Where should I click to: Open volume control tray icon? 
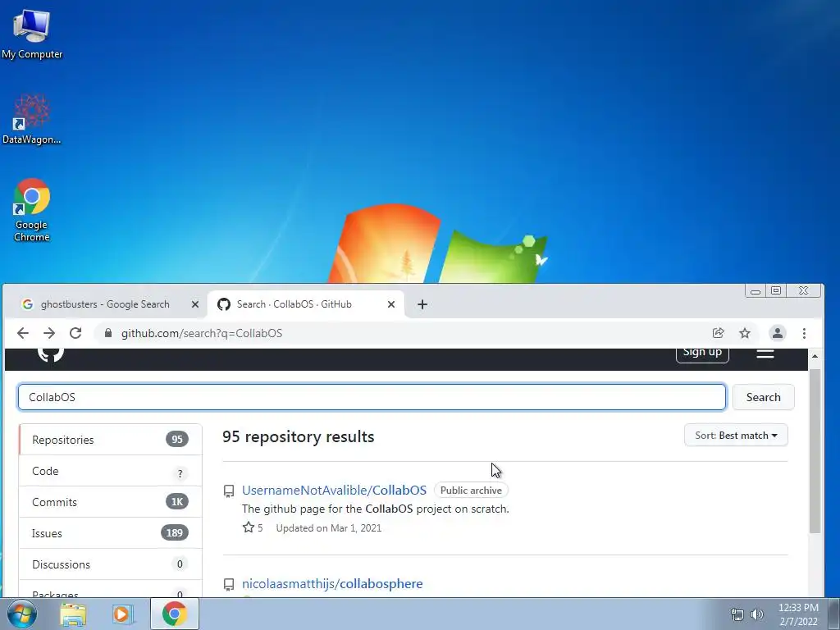pyautogui.click(x=756, y=614)
